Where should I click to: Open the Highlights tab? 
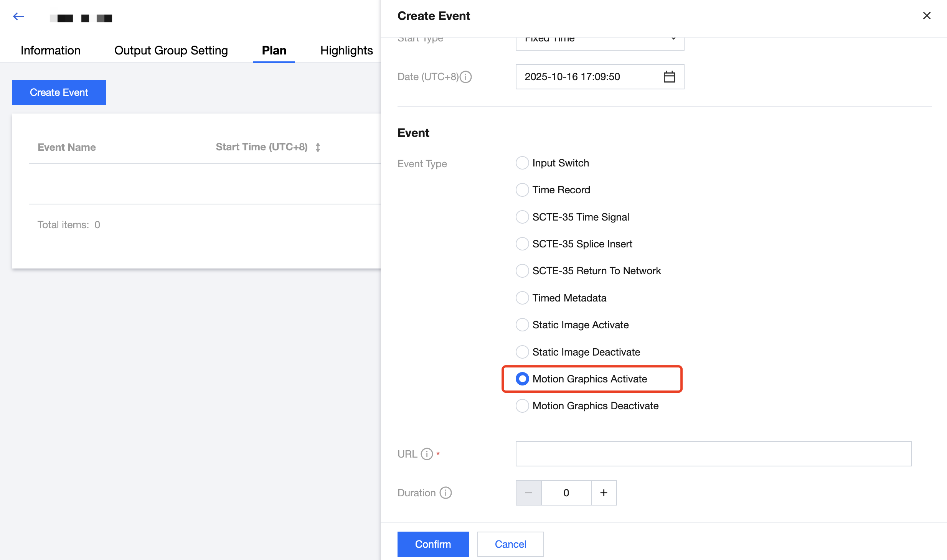[x=346, y=51]
